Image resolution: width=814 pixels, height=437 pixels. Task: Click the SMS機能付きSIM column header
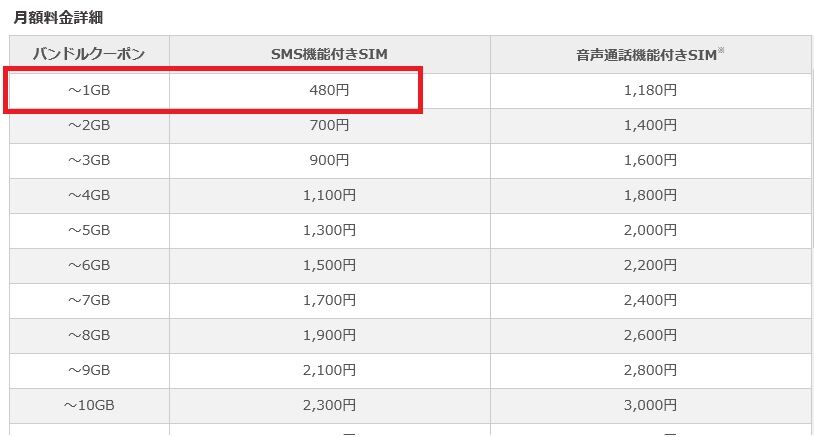click(329, 54)
